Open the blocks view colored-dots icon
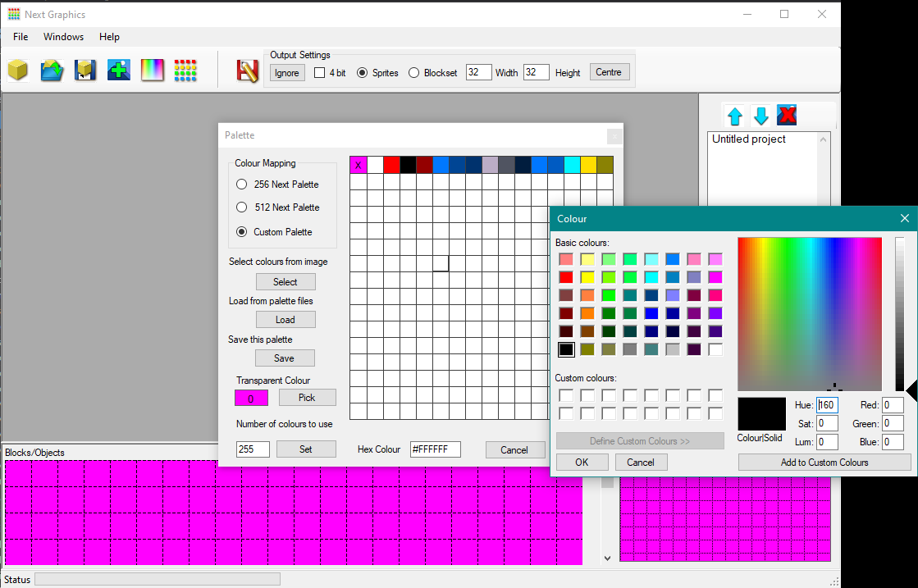 (185, 71)
